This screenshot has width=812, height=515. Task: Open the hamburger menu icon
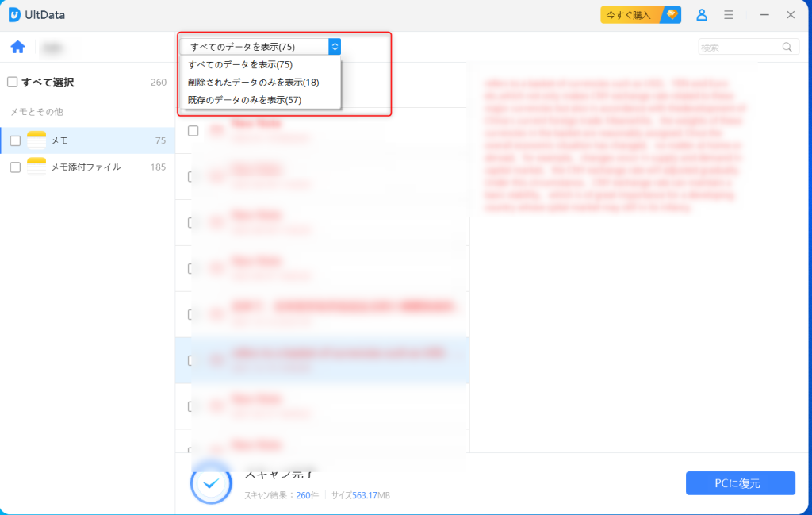(x=728, y=14)
